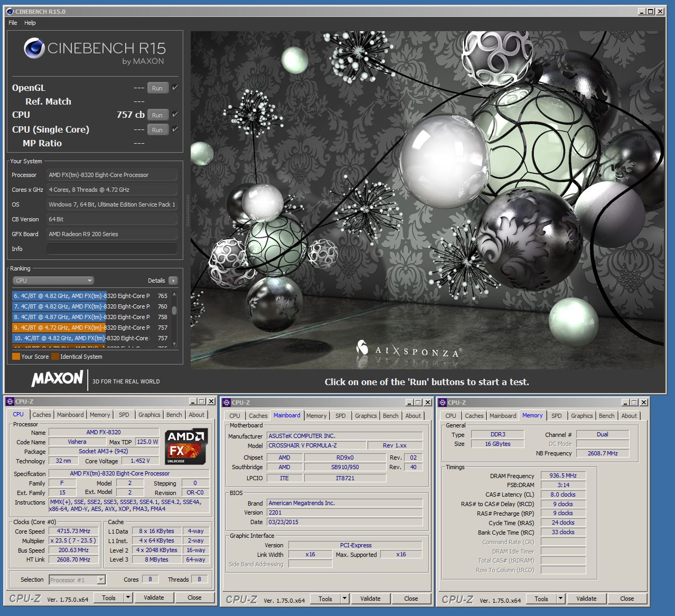
Task: Click the first CPU-Z window title icon
Action: pos(10,402)
